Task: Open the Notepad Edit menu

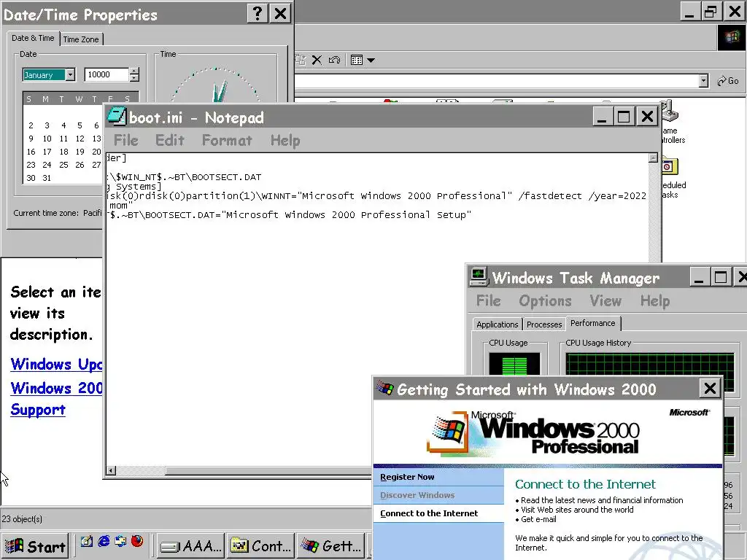Action: click(169, 141)
